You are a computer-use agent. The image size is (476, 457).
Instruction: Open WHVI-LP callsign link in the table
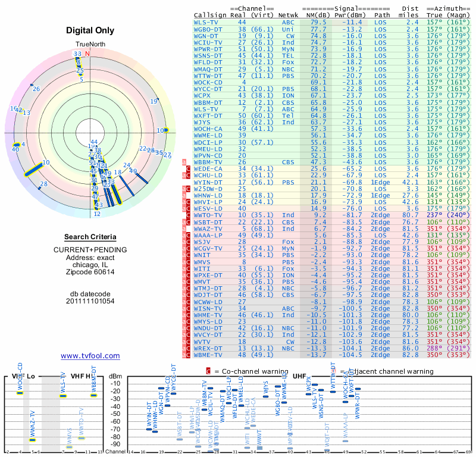coord(208,202)
